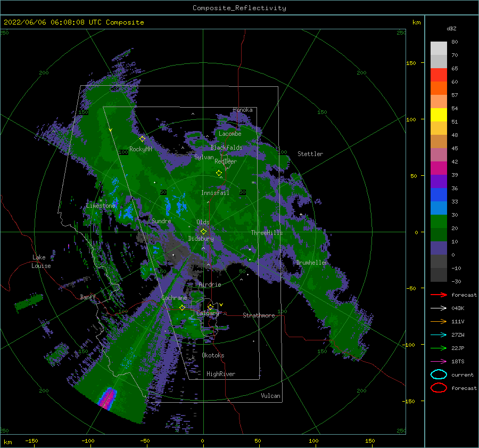Select the blue 36–33 dBZ swatch
Image resolution: width=479 pixels, height=448 pixels.
pyautogui.click(x=439, y=195)
